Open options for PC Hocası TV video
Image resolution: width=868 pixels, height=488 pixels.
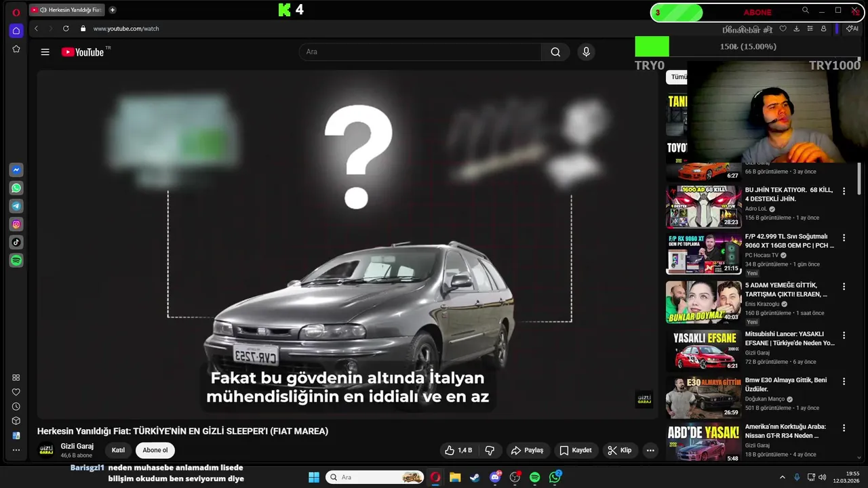point(844,238)
